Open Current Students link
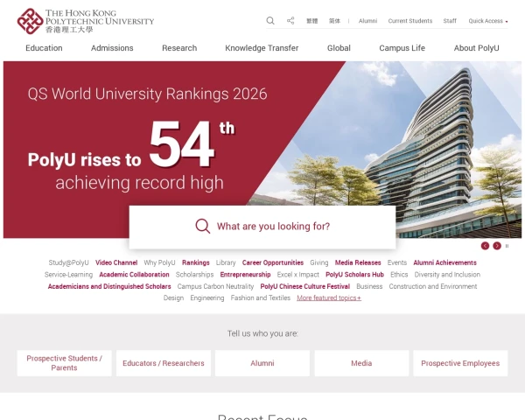 click(410, 21)
